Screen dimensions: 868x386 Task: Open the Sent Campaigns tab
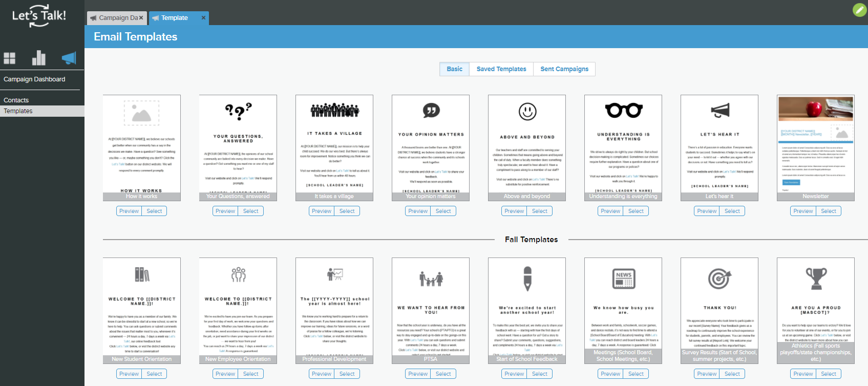[x=564, y=69]
